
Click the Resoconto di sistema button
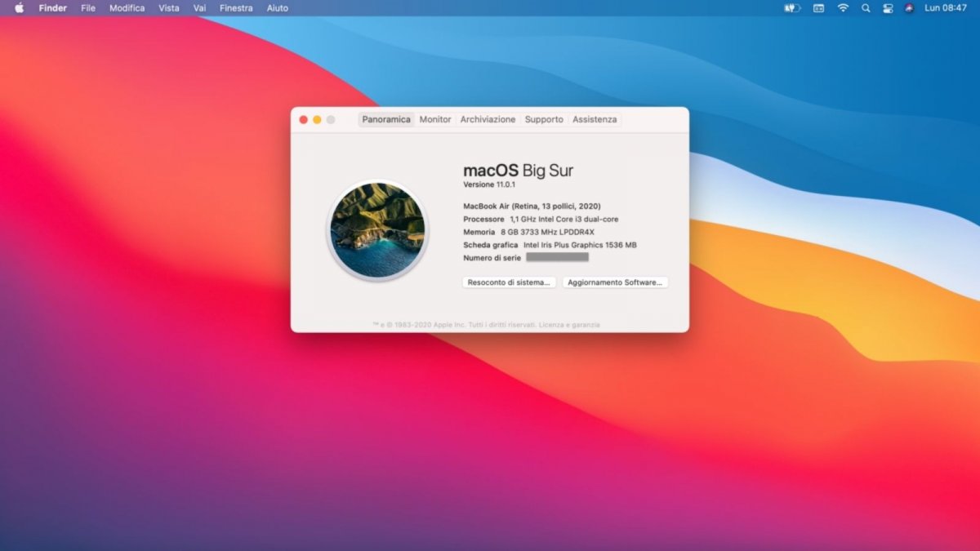508,282
